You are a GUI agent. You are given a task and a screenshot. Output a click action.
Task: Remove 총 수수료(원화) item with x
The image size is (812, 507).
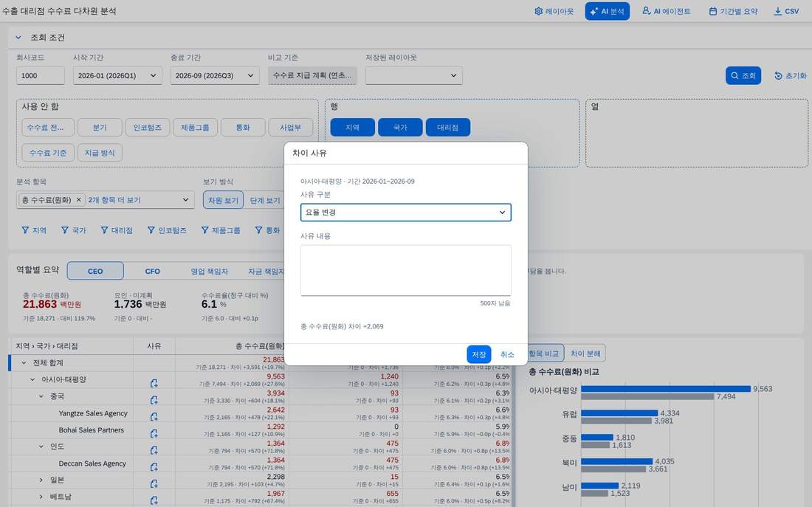79,200
